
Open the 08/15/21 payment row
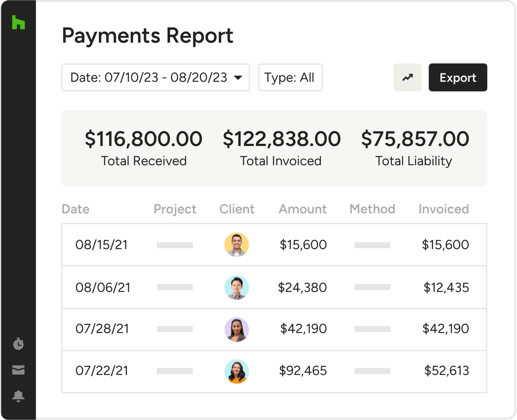(x=274, y=245)
